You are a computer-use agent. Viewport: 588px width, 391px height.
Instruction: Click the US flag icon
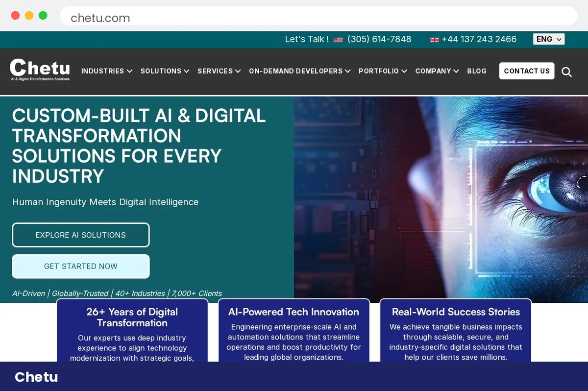tap(338, 40)
